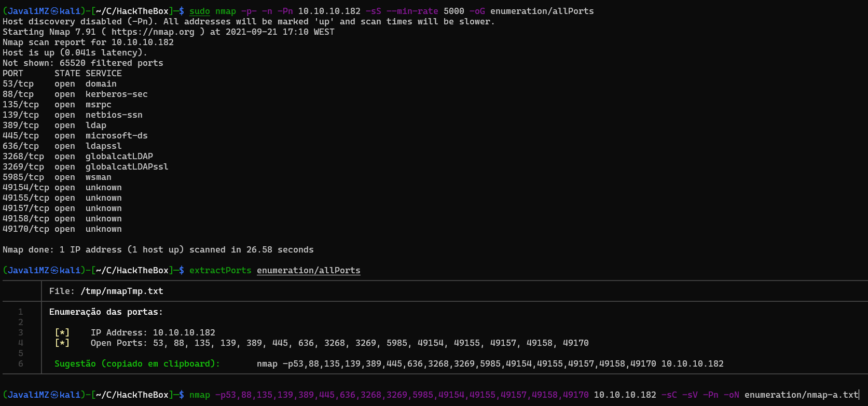Click the 'globalcatLDAP' service name
Screen dimensions: 868x406
[119, 157]
